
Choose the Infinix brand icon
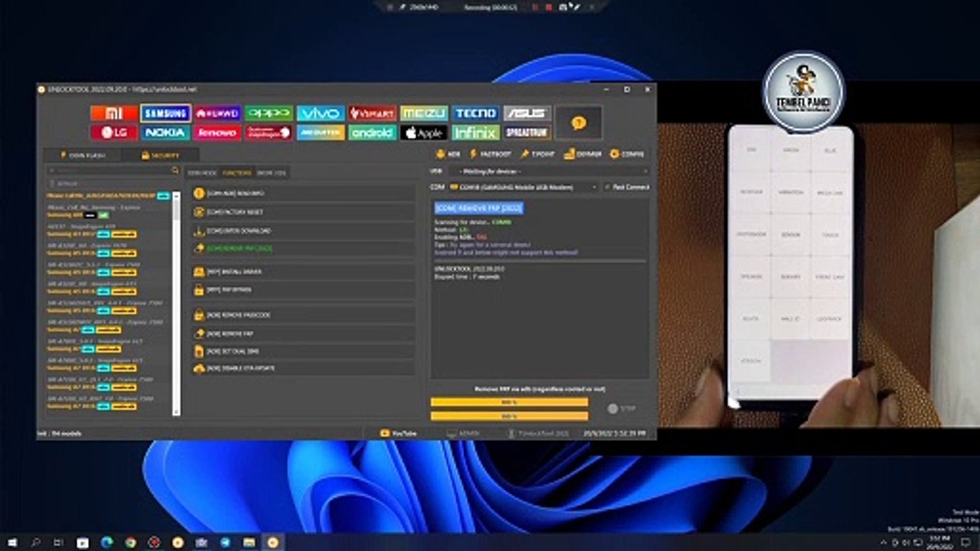click(x=475, y=132)
